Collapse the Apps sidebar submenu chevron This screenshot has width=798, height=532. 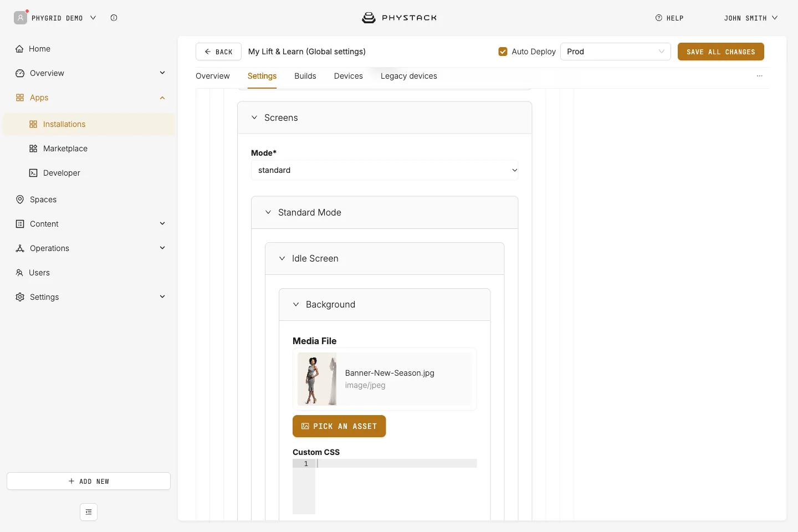(x=162, y=98)
